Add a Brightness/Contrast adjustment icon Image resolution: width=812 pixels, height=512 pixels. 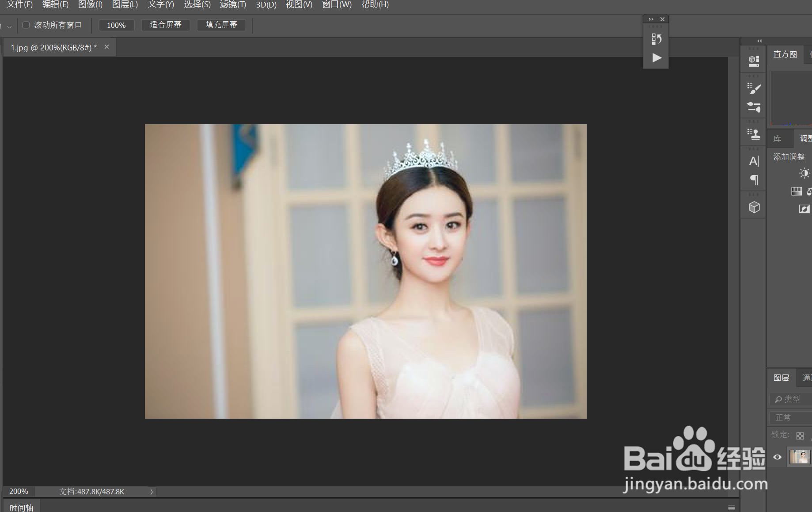[x=804, y=173]
